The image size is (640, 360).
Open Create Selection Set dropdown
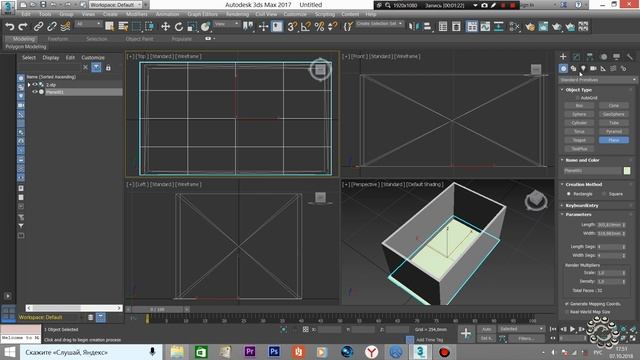click(x=380, y=24)
